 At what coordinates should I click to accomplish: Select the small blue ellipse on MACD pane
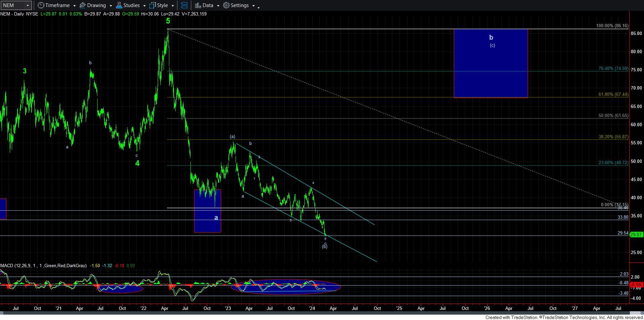pos(120,288)
